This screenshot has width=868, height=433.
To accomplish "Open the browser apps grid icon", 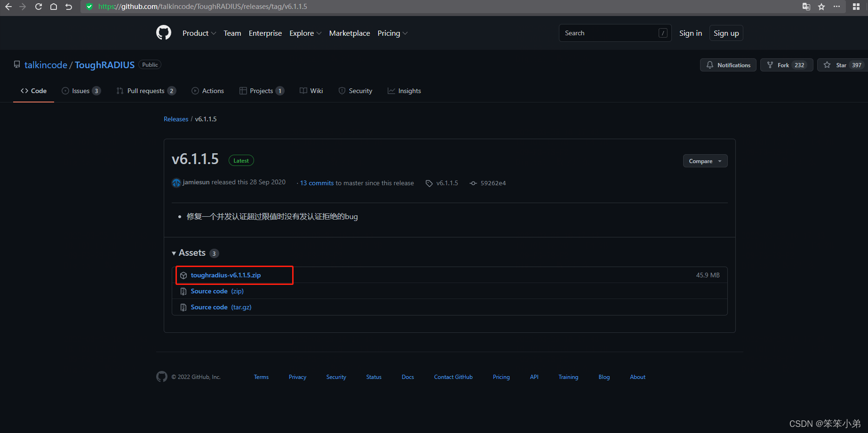I will click(856, 7).
